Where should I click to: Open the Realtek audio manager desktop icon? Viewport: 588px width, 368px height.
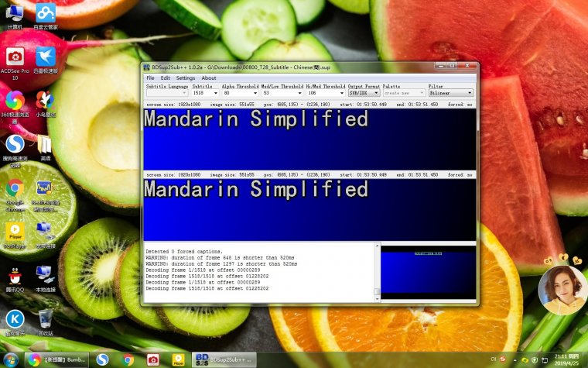pyautogui.click(x=45, y=195)
